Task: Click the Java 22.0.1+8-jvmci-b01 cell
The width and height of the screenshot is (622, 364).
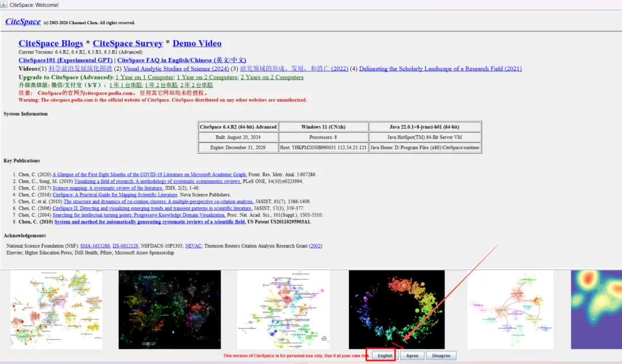Action: [x=424, y=127]
